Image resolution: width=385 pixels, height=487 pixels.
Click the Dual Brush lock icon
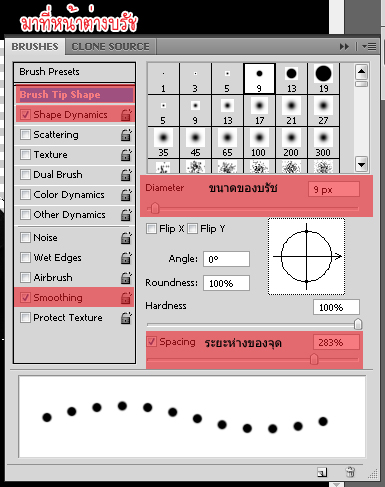[x=126, y=175]
